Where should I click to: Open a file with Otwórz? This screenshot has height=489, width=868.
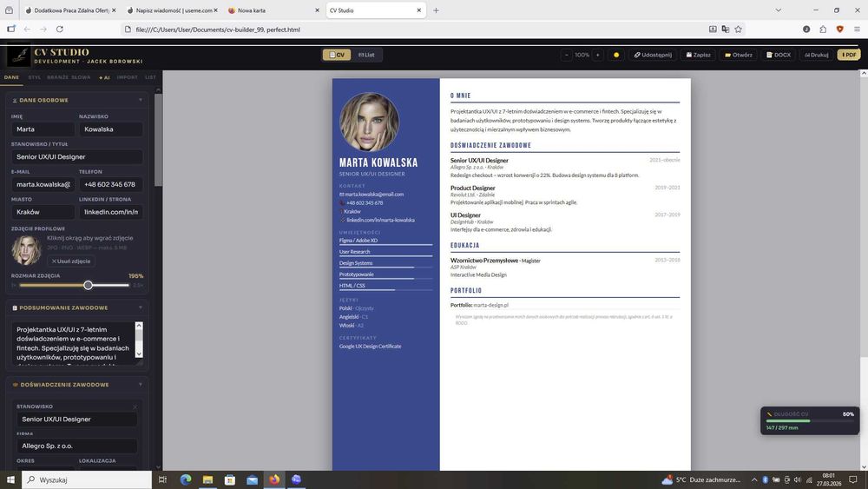pos(739,55)
